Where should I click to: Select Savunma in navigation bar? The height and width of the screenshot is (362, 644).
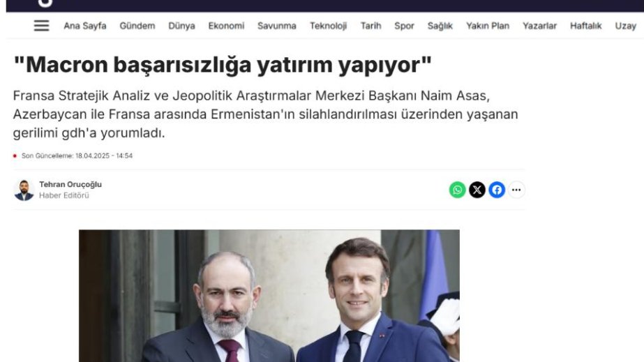[277, 26]
